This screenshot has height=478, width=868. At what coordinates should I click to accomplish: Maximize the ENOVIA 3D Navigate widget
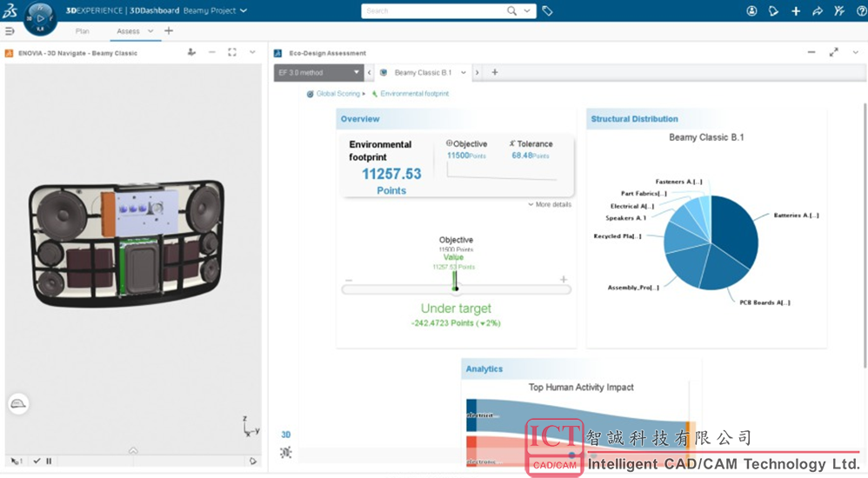click(x=232, y=52)
